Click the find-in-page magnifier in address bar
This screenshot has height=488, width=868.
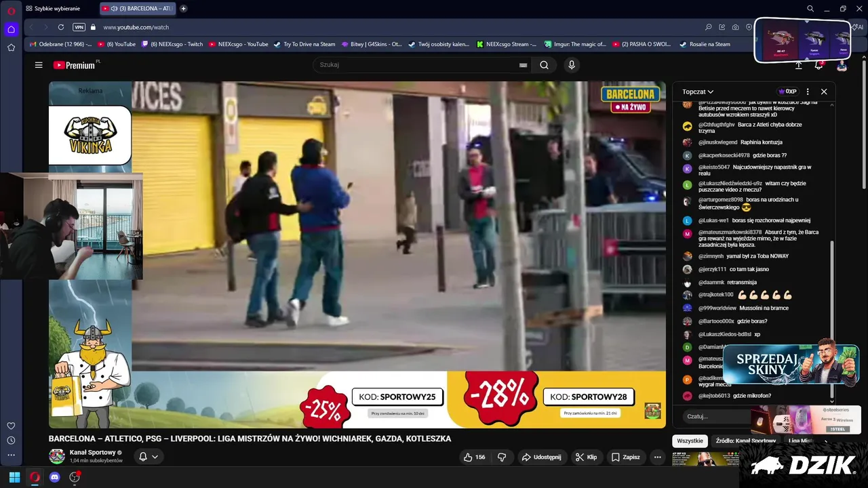pos(709,27)
